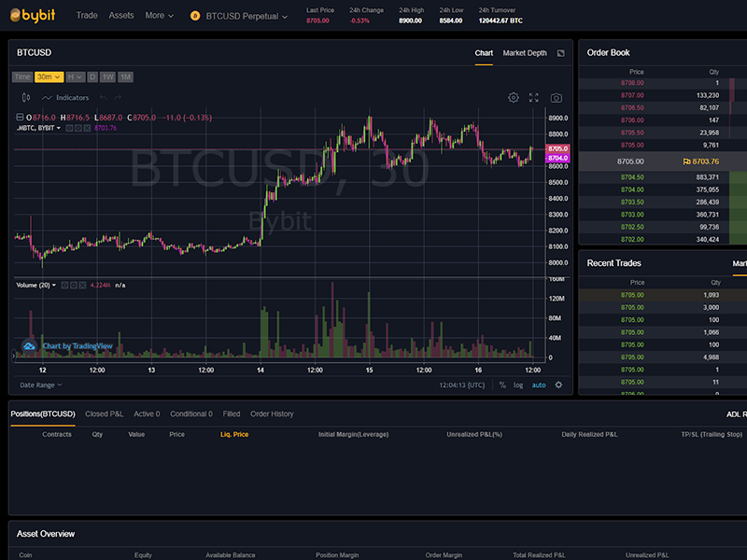Toggle percent scale mode
The image size is (747, 560).
point(502,385)
